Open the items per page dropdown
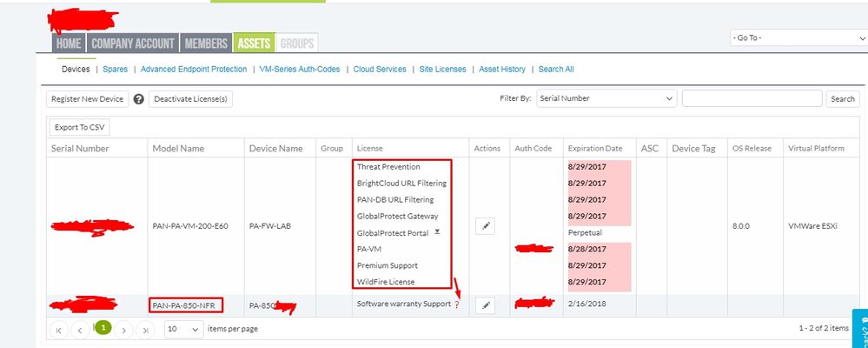 [x=184, y=329]
